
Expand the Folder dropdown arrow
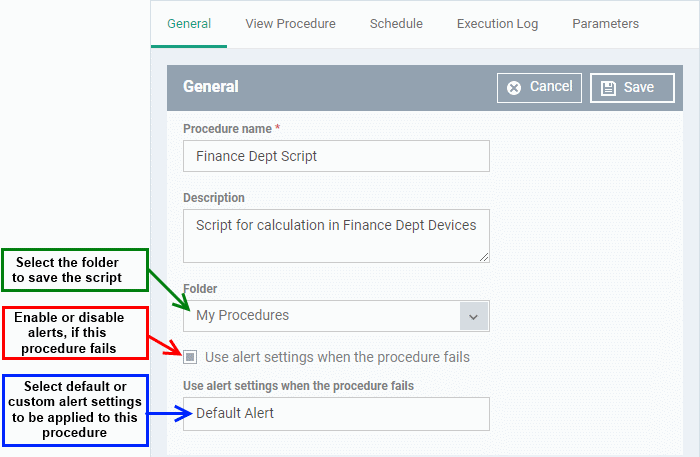coord(473,316)
